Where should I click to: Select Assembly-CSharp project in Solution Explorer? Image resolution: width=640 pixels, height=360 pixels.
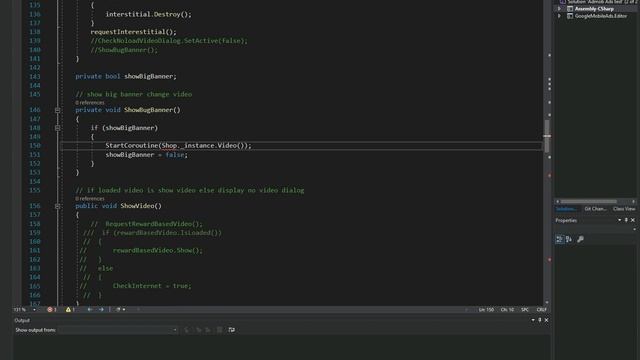(x=594, y=9)
